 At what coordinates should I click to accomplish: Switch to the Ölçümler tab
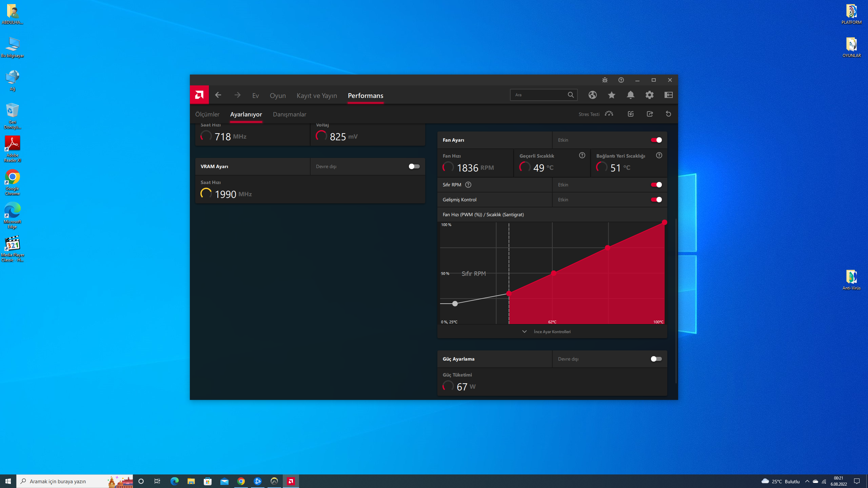click(x=207, y=114)
